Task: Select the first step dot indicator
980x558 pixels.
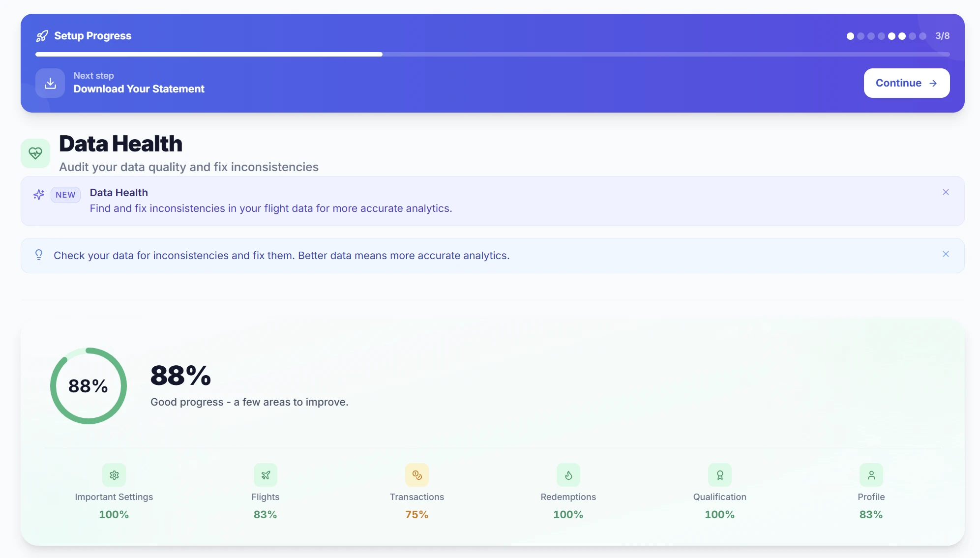Action: [850, 36]
